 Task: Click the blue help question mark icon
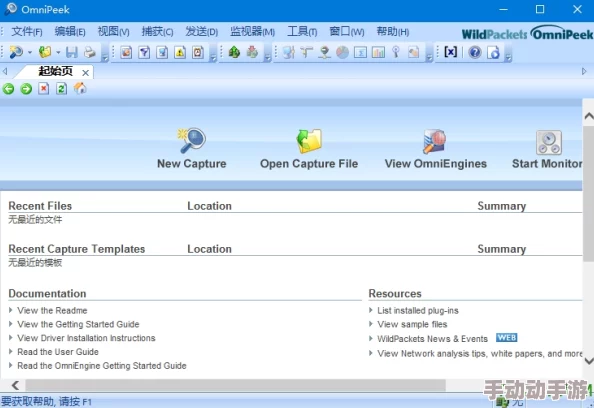[x=475, y=52]
